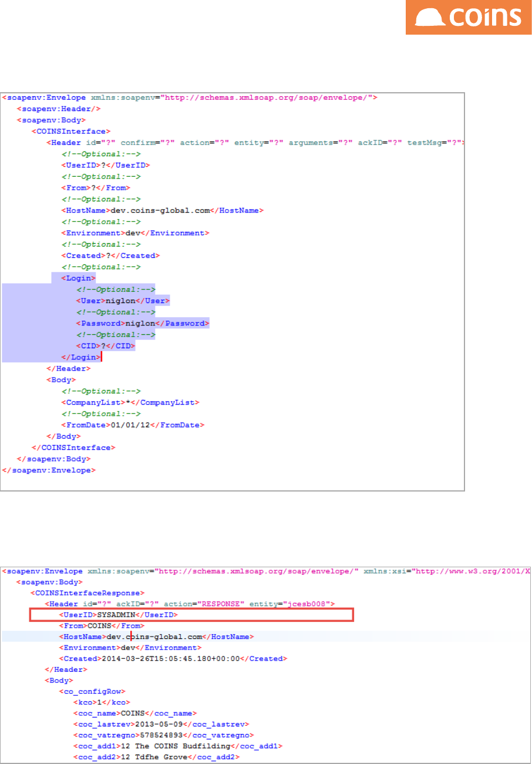Click the Environment dev line above Created 2014

[129, 648]
